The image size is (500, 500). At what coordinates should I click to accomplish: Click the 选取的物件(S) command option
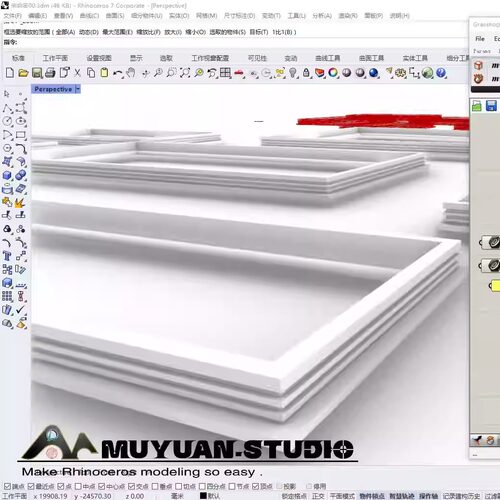point(228,32)
